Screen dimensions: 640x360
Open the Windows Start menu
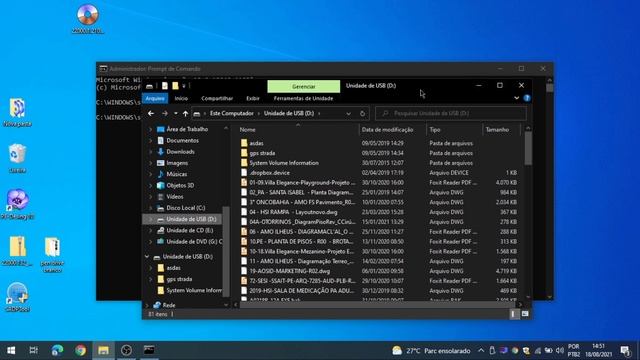(11, 350)
